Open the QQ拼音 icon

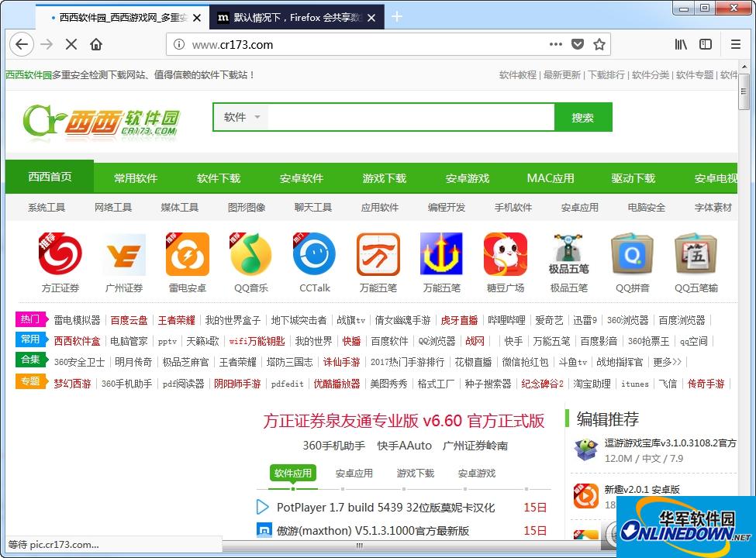point(632,253)
